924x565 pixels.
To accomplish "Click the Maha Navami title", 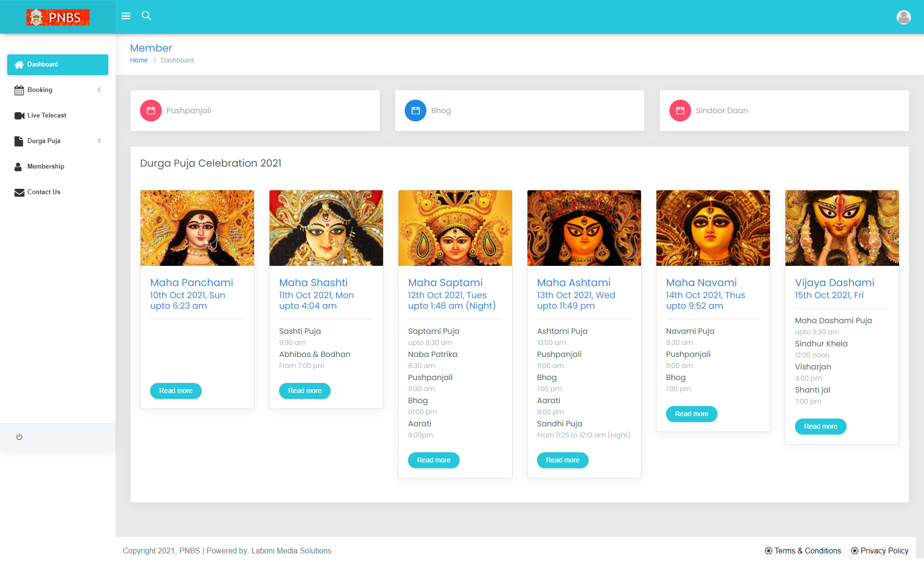I will tap(701, 283).
